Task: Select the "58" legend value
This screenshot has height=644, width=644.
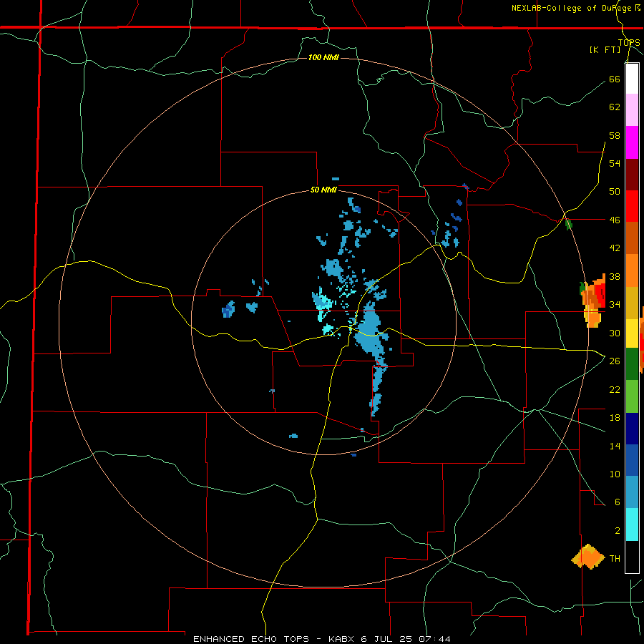Action: click(615, 135)
